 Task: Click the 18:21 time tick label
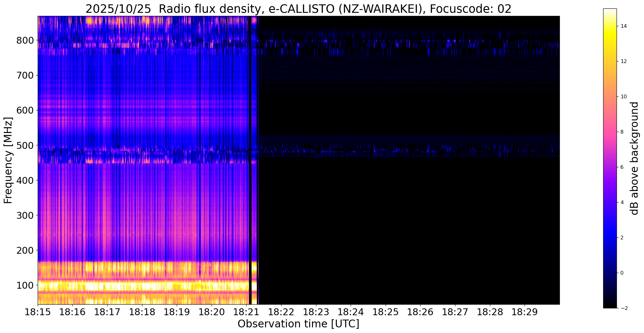coord(247,312)
